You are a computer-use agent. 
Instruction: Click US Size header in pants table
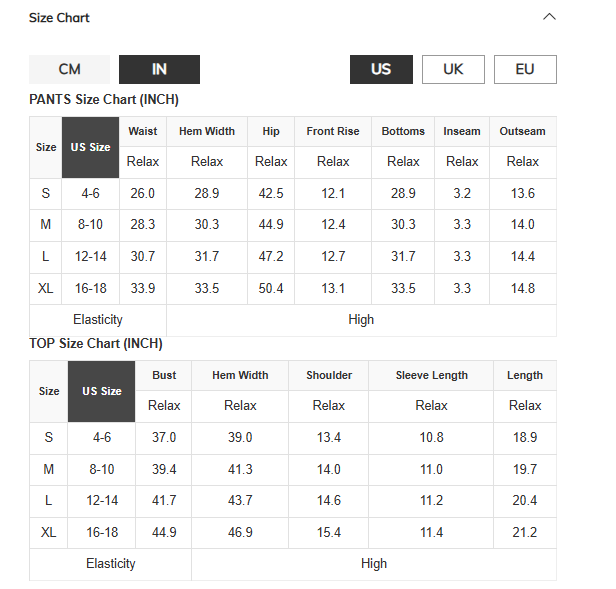point(90,147)
